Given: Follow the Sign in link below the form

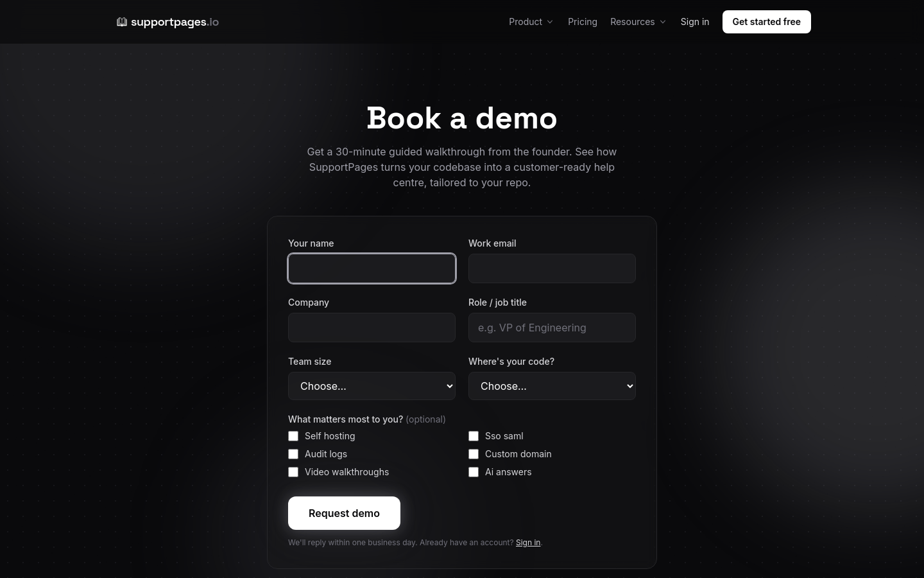Looking at the screenshot, I should (x=528, y=543).
